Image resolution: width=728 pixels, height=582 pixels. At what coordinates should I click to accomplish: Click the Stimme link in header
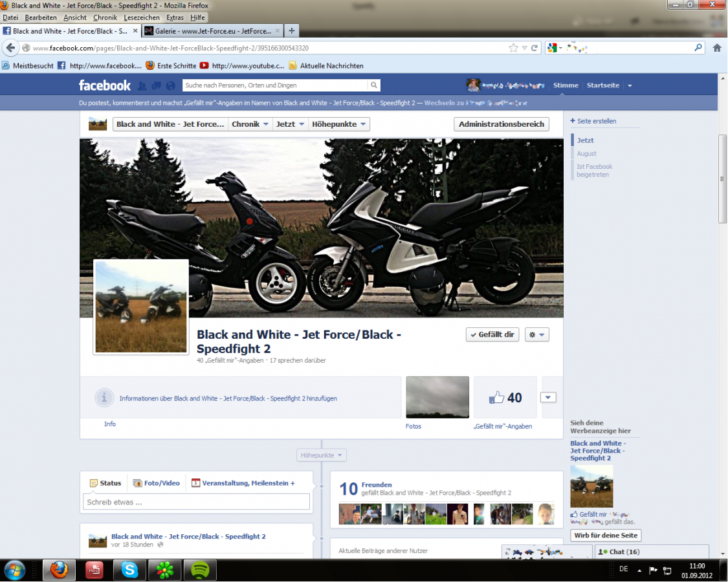tap(566, 85)
